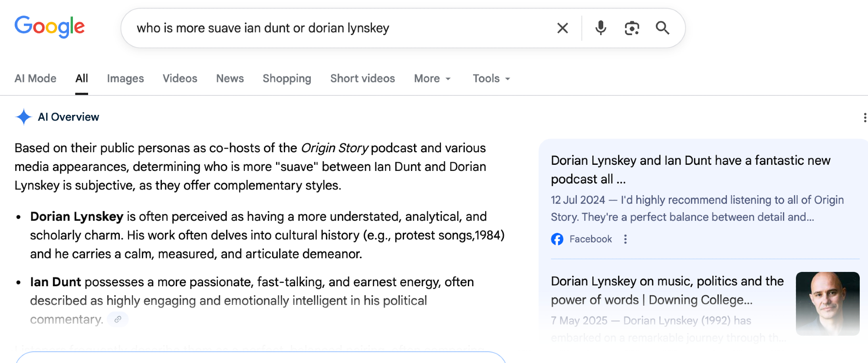The height and width of the screenshot is (363, 868).
Task: Clear the search query with X icon
Action: pos(562,28)
